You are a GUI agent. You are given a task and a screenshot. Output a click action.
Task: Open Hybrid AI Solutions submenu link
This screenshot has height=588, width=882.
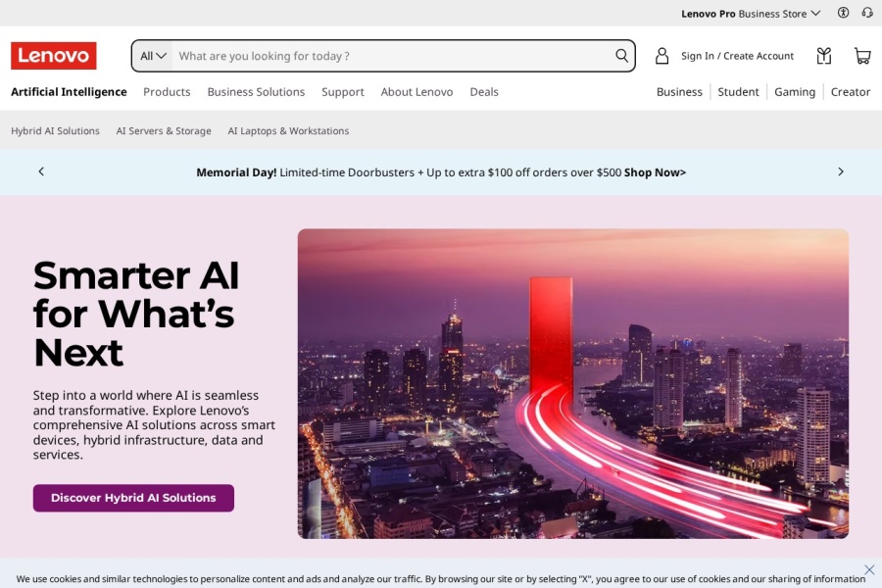pyautogui.click(x=55, y=130)
